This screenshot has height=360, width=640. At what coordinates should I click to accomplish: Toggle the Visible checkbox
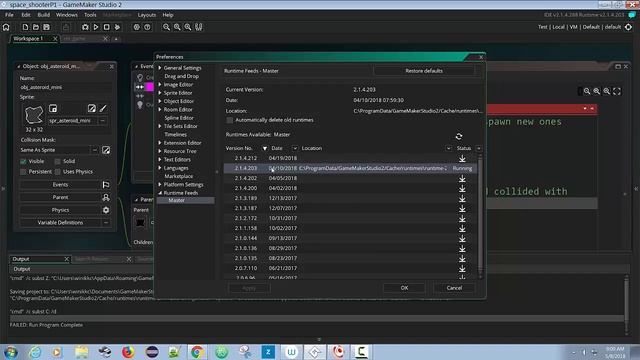click(x=23, y=162)
